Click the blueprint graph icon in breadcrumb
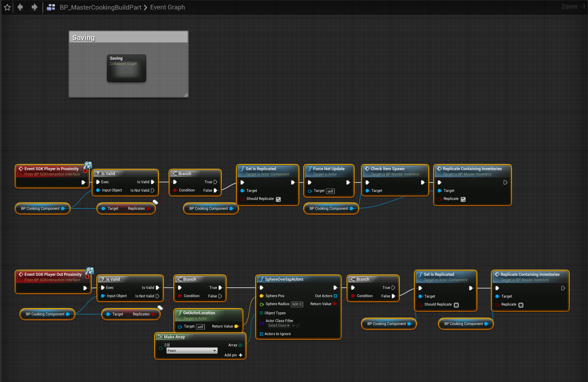Image resolution: width=588 pixels, height=382 pixels. (x=51, y=7)
